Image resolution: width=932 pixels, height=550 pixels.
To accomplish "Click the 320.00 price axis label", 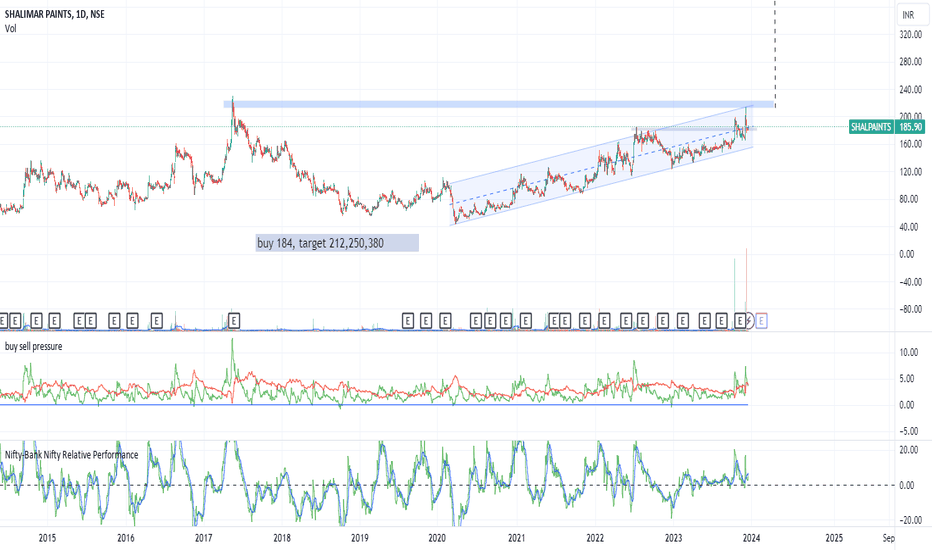I will pos(911,35).
